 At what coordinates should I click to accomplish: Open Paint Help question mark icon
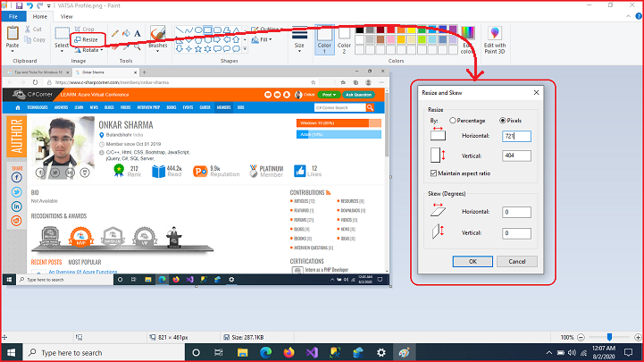639,16
